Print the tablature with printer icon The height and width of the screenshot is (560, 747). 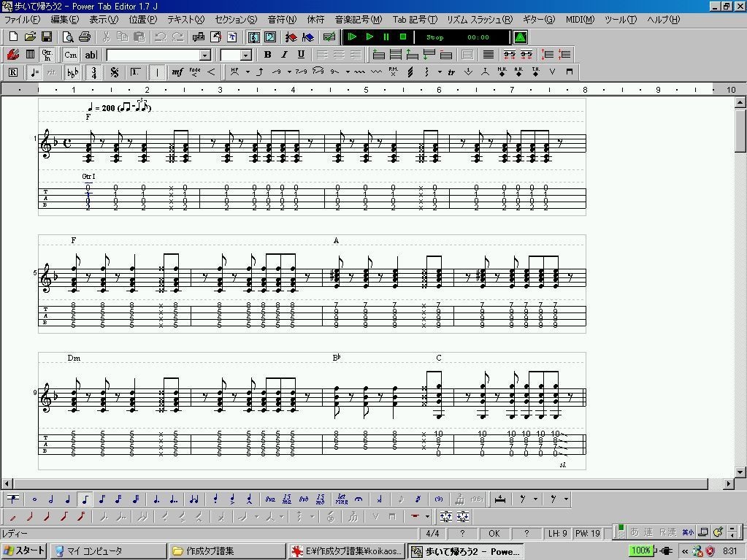(x=85, y=37)
